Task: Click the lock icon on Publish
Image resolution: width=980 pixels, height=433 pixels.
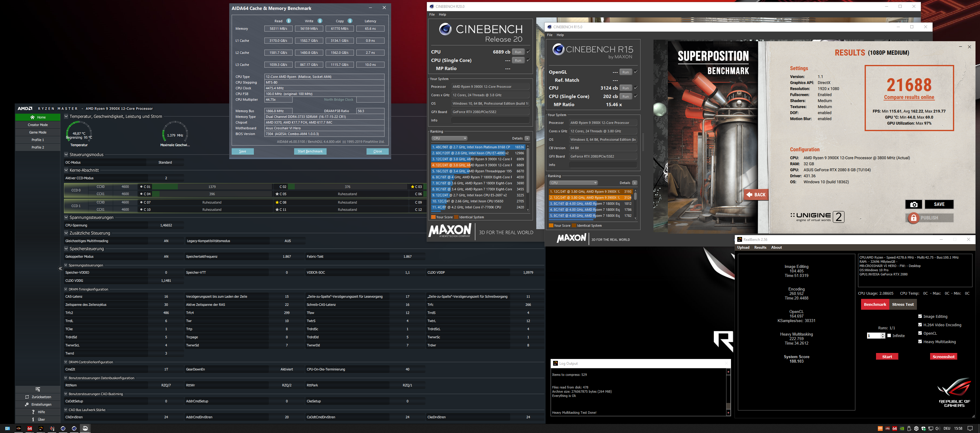Action: tap(913, 218)
